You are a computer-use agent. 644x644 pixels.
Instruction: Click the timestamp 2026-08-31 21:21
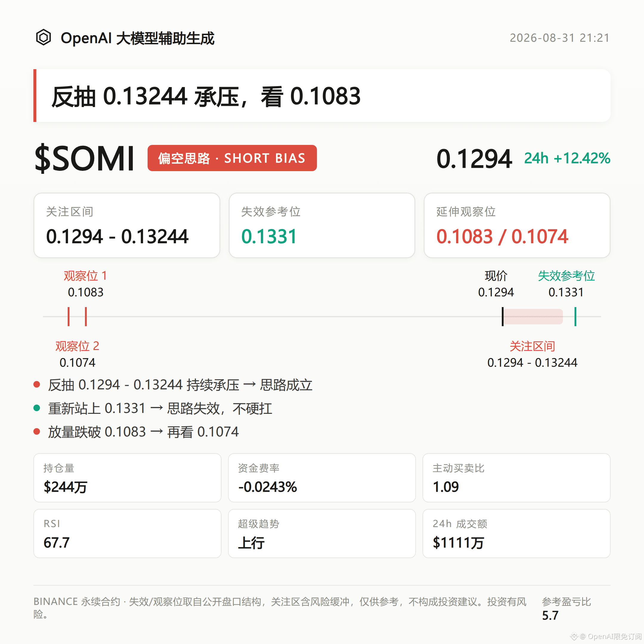(x=560, y=38)
